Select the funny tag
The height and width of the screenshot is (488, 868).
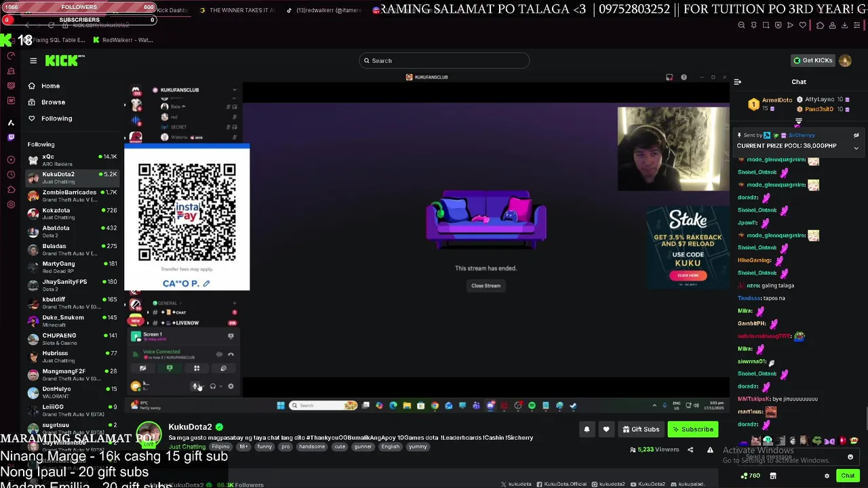click(264, 447)
